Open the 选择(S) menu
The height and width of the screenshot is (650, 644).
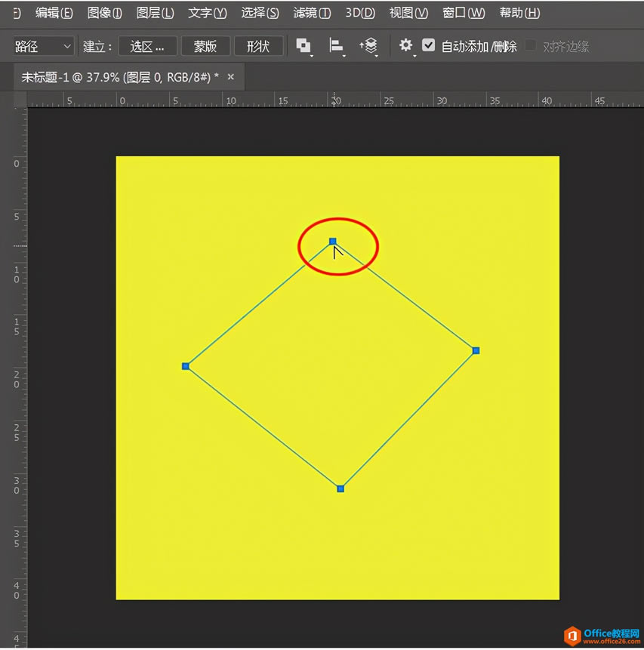[x=260, y=14]
